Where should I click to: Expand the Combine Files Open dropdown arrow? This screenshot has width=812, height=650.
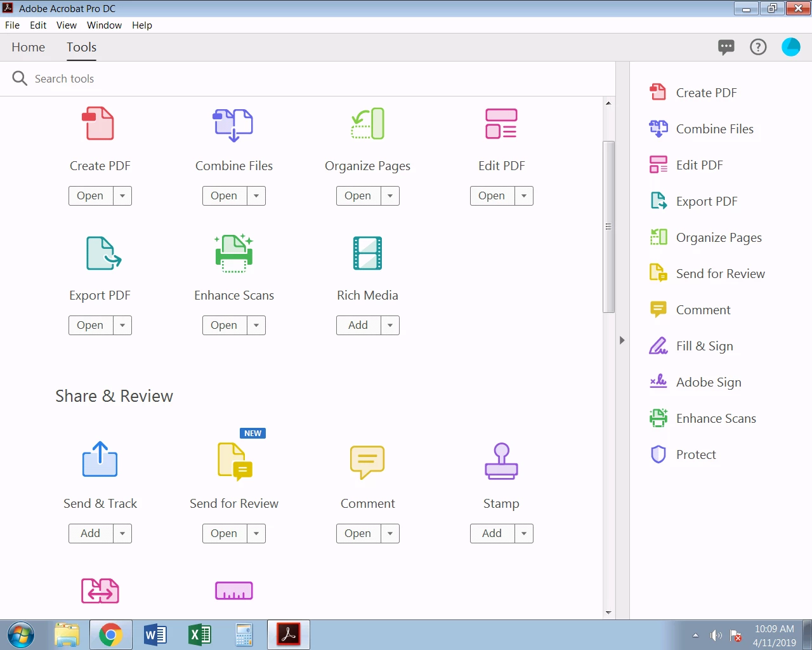256,196
